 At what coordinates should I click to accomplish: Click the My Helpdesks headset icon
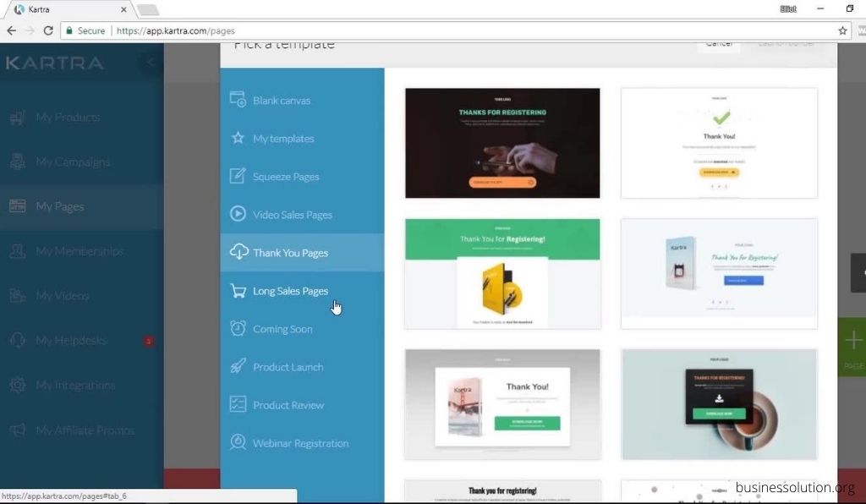(x=18, y=340)
